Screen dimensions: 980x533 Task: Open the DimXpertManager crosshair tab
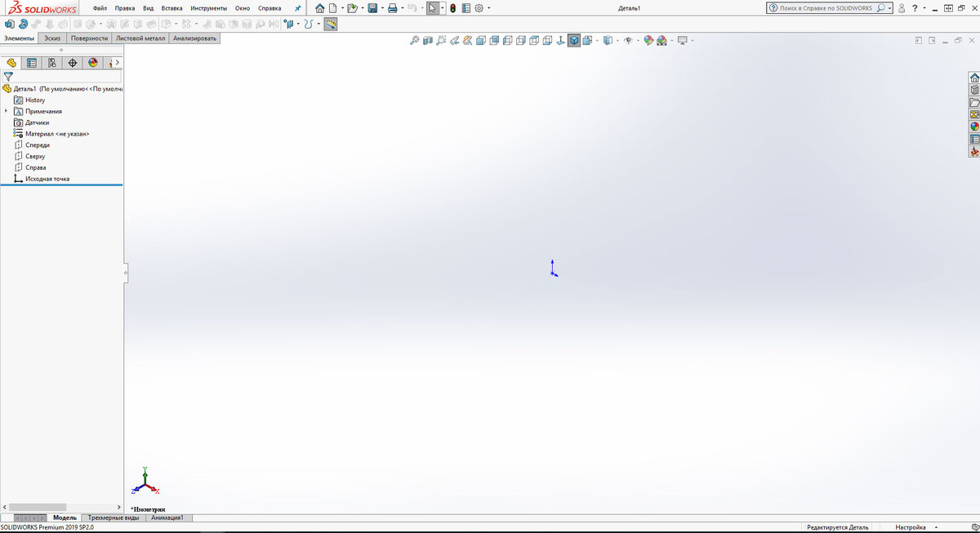72,63
